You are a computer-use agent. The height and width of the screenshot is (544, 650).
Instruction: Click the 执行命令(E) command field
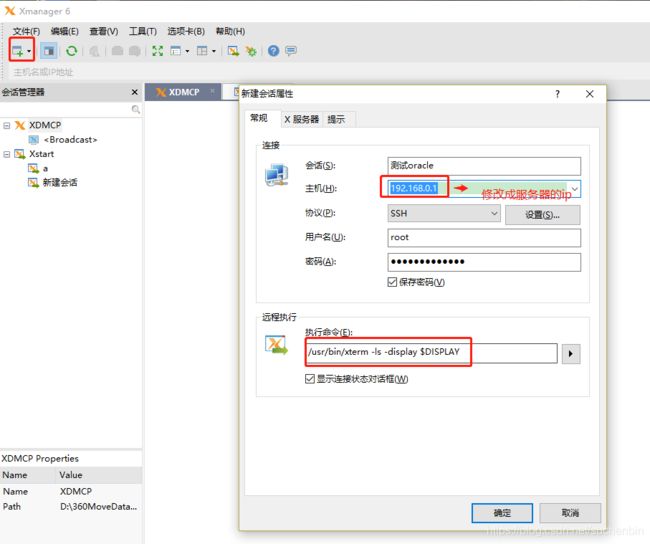pos(431,353)
